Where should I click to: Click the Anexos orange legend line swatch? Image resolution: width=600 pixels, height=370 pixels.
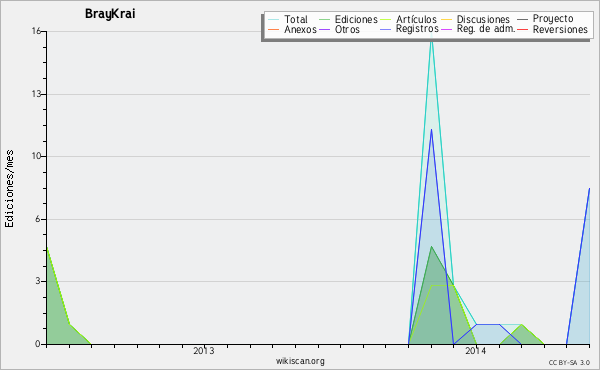tap(274, 29)
